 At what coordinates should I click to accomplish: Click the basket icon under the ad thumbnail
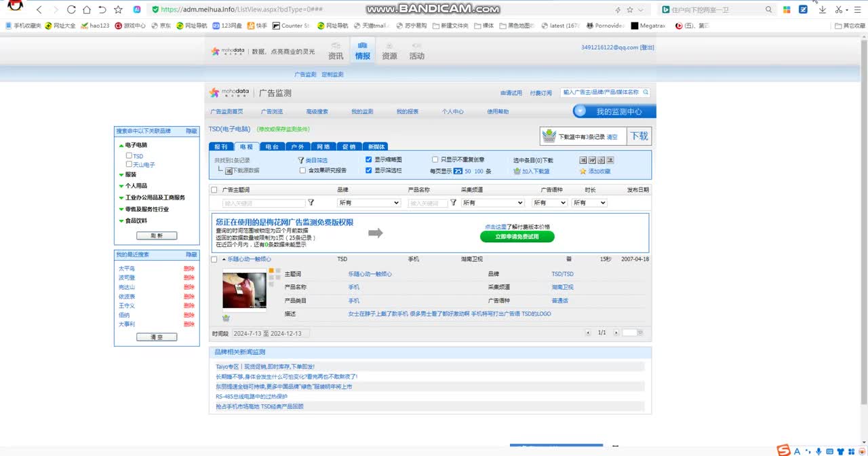coord(226,318)
